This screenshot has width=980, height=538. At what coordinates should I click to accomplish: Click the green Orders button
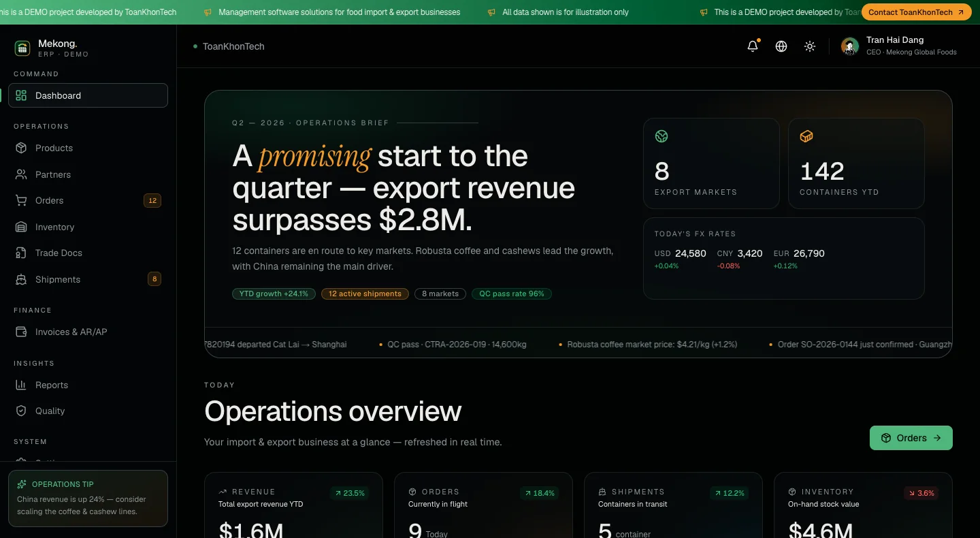[911, 438]
